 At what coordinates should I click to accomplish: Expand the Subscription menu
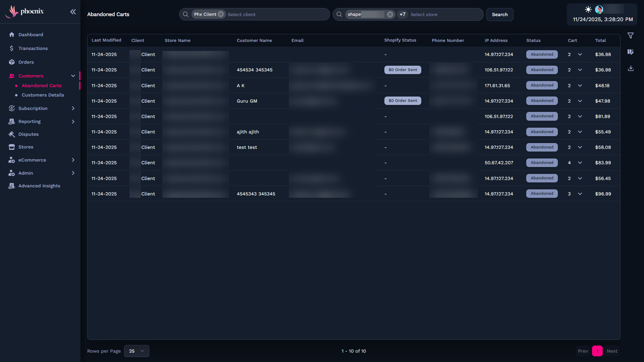[73, 108]
